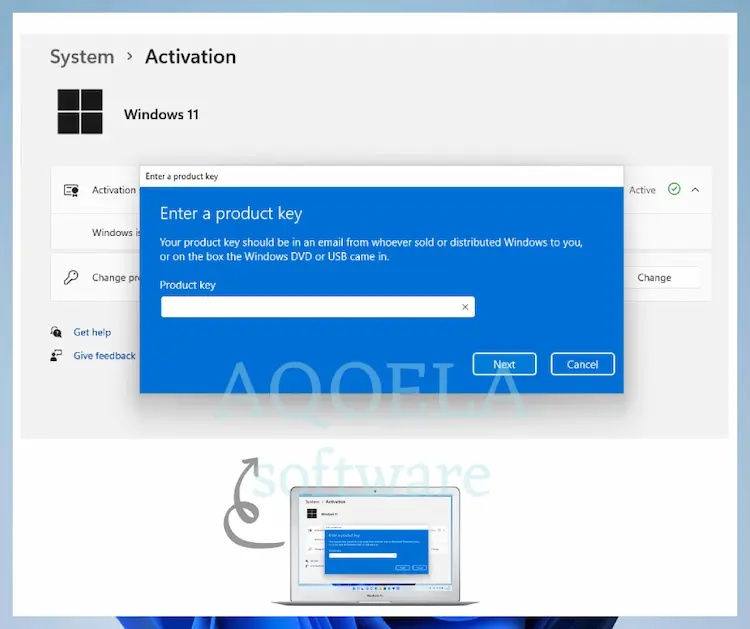Click the 'Product key' field label
This screenshot has height=629, width=750.
(x=188, y=285)
